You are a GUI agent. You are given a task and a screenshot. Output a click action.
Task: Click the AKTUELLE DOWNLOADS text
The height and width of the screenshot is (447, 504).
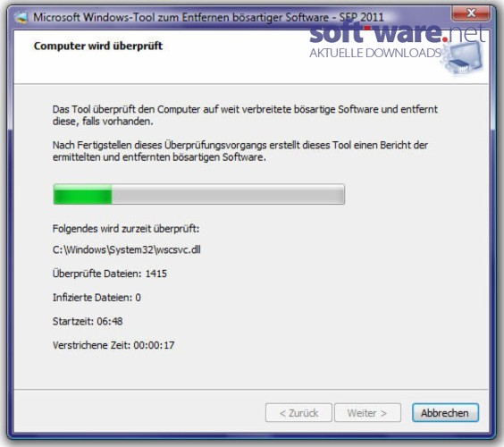pyautogui.click(x=375, y=53)
